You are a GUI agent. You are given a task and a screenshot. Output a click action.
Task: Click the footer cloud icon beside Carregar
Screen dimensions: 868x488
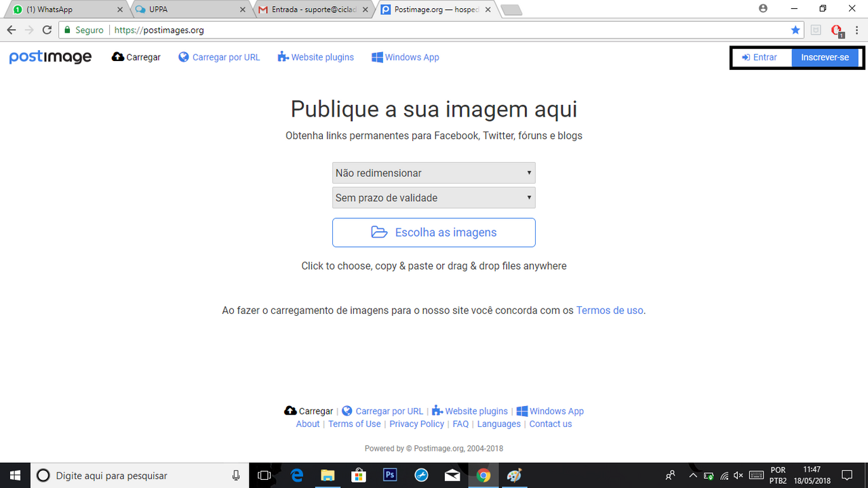coord(290,411)
